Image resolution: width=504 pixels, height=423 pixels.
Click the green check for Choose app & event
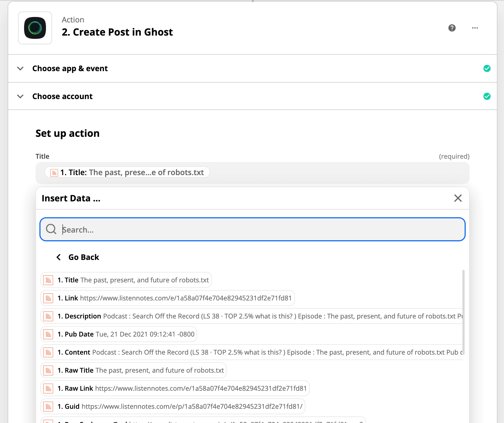[x=487, y=68]
